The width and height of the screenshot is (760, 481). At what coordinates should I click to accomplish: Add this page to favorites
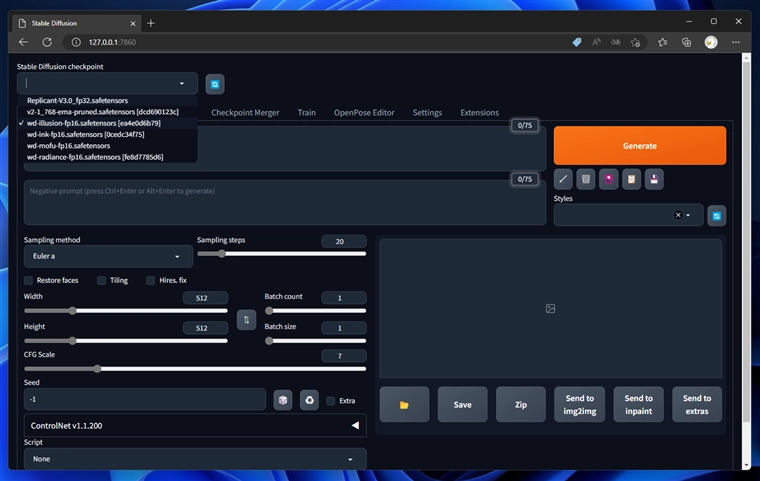(635, 42)
